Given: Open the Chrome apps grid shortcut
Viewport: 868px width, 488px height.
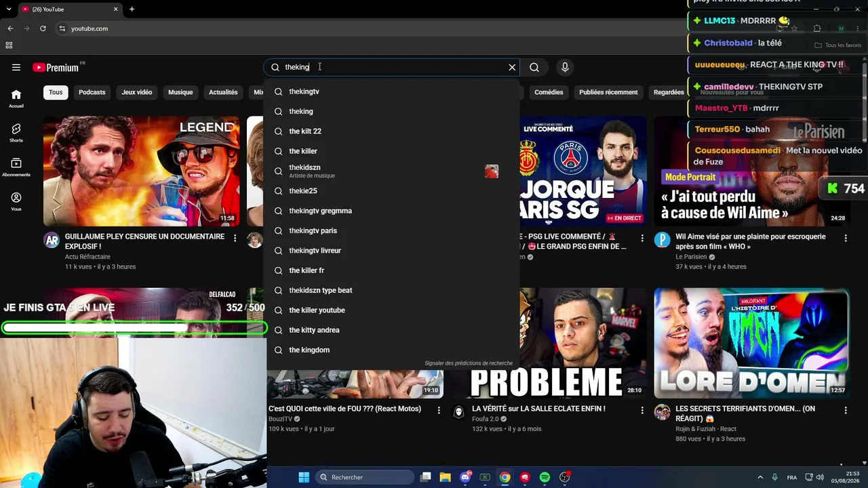Looking at the screenshot, I should pyautogui.click(x=9, y=45).
